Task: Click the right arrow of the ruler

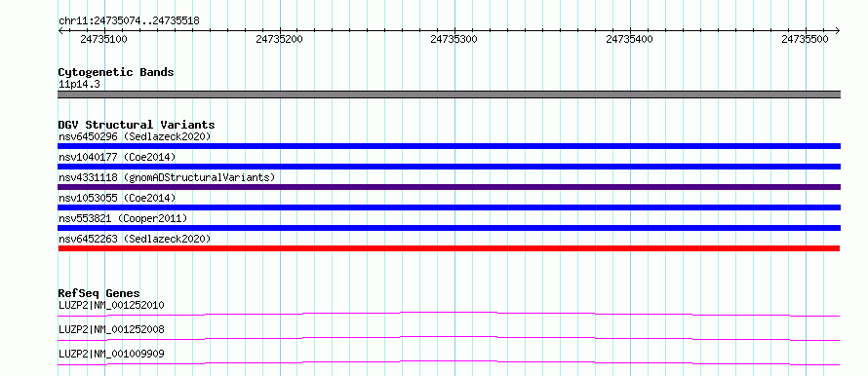Action: [x=838, y=30]
